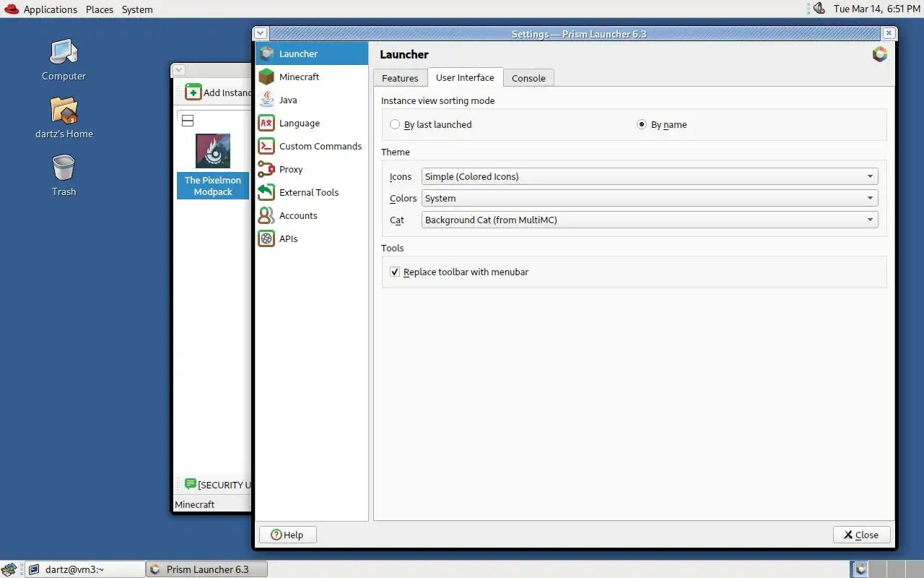
Task: Select By last launched sorting
Action: tap(431, 124)
